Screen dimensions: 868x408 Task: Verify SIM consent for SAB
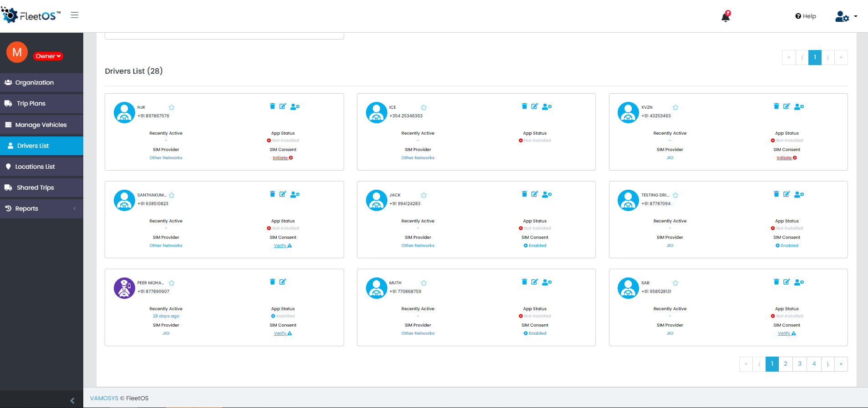[x=787, y=333]
